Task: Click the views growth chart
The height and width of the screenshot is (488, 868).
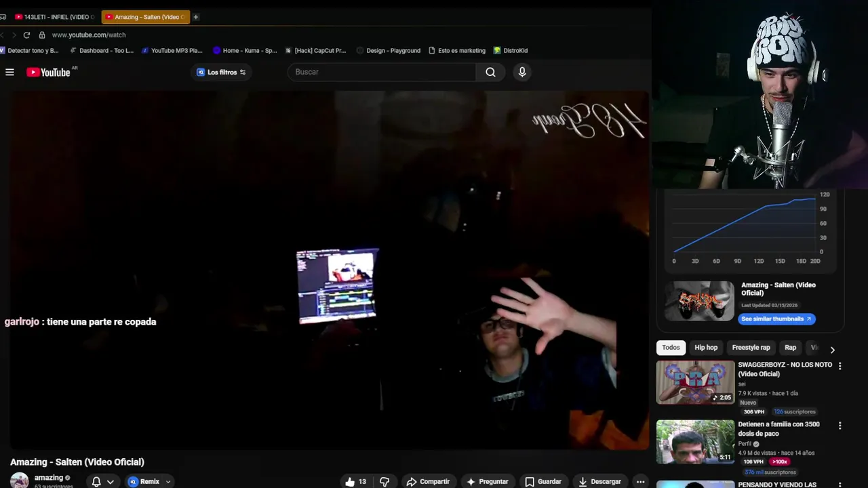Action: coord(751,229)
